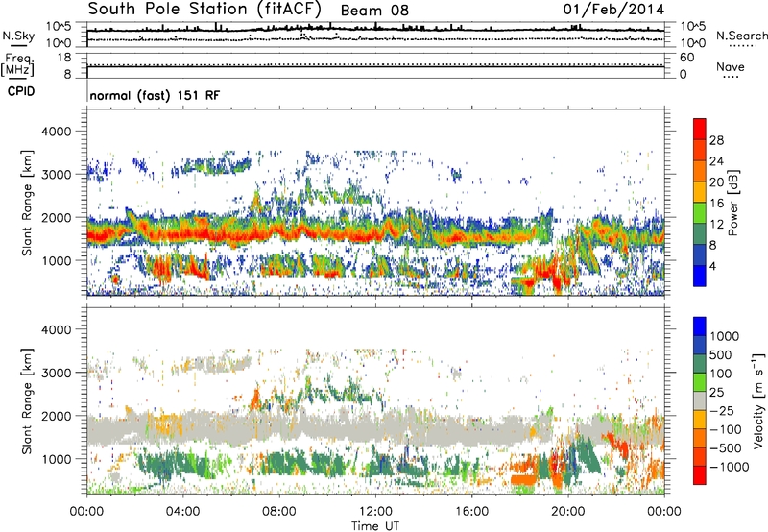The image size is (768, 532).
Task: Pick the Velocity colorbar segment between -500 and -1000
Action: tap(700, 456)
